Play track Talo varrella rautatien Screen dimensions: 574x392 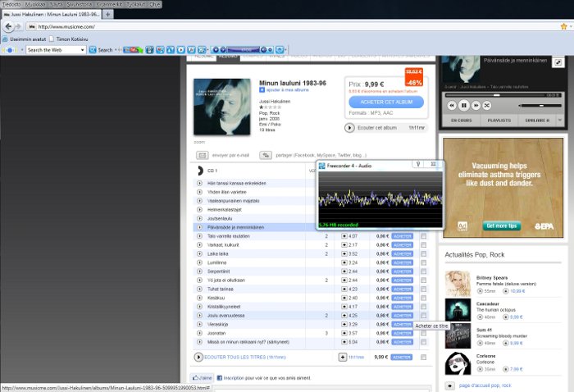tap(199, 236)
